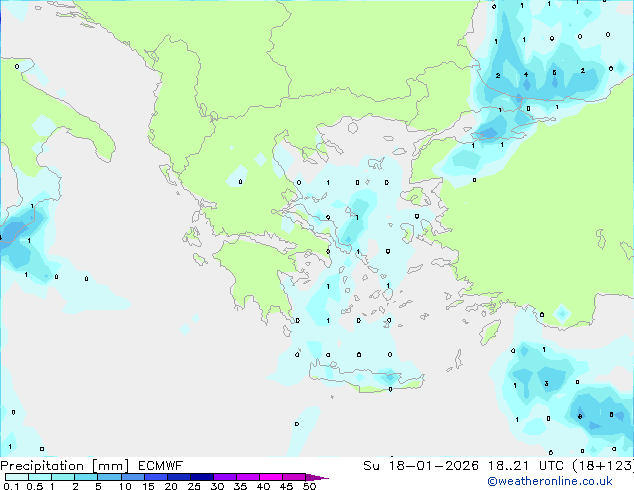This screenshot has height=490, width=634.
Task: Pick the 35–40 mm legend color swatch
Action: pyautogui.click(x=248, y=477)
